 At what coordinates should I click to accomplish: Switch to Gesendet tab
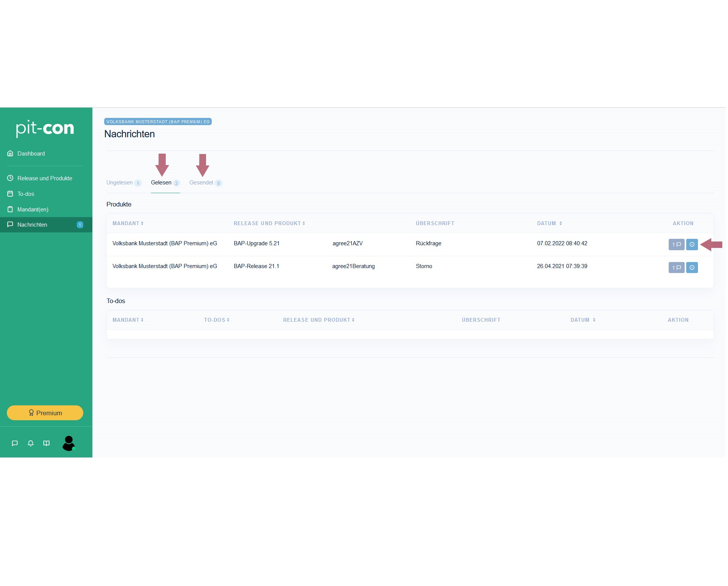coord(206,183)
